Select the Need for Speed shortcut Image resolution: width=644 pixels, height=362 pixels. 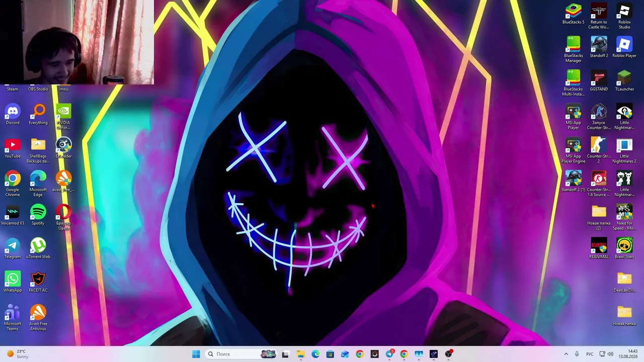(624, 218)
